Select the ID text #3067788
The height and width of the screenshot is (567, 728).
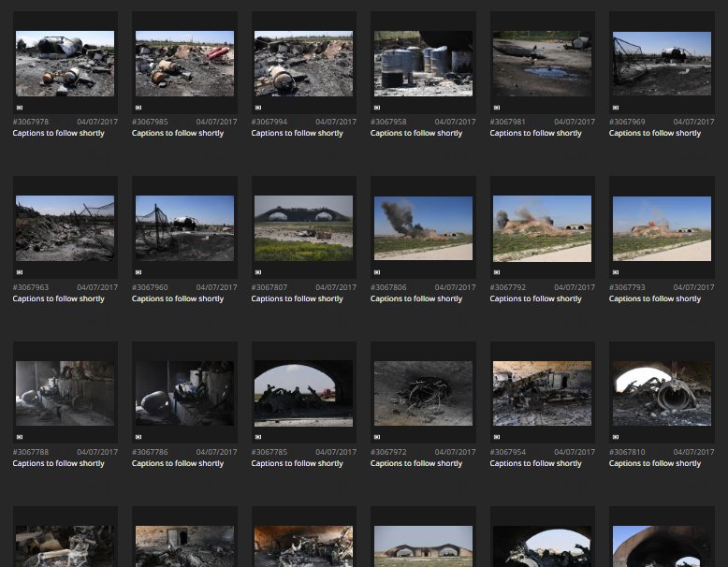[x=31, y=452]
